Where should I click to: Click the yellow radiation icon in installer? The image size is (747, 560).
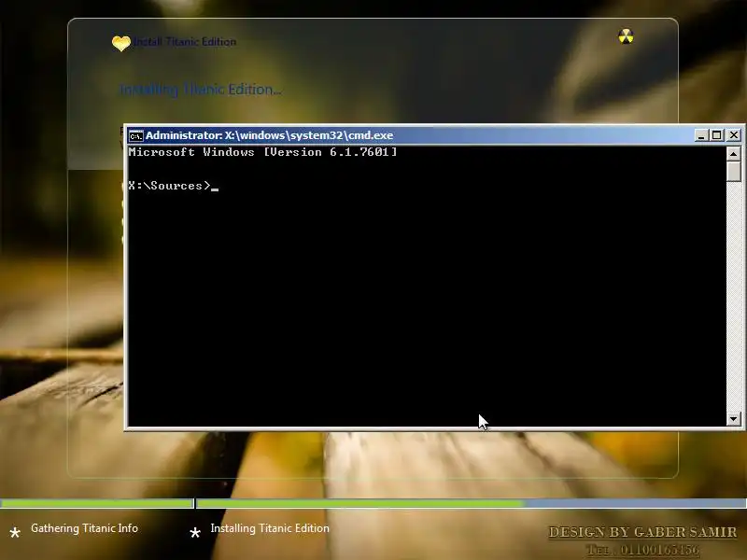(x=626, y=36)
